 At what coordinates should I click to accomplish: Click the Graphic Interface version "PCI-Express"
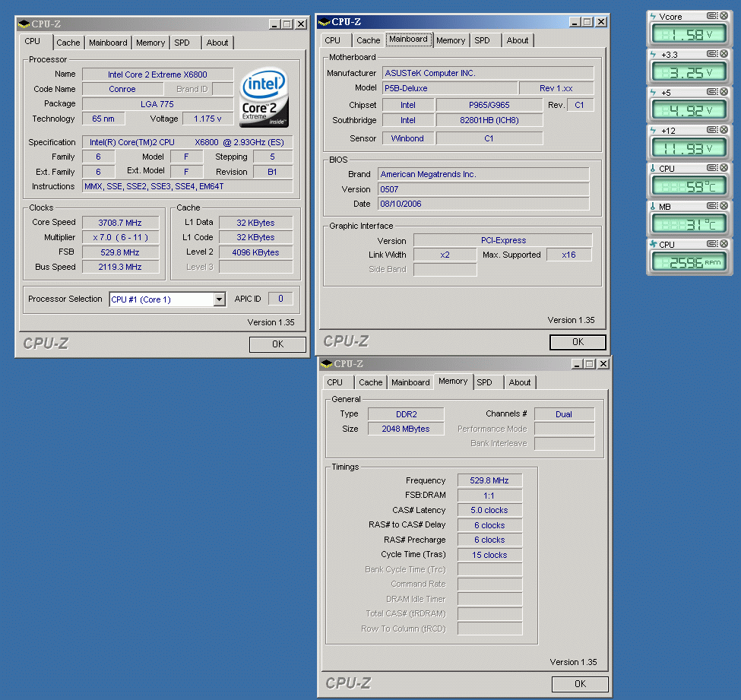[503, 240]
